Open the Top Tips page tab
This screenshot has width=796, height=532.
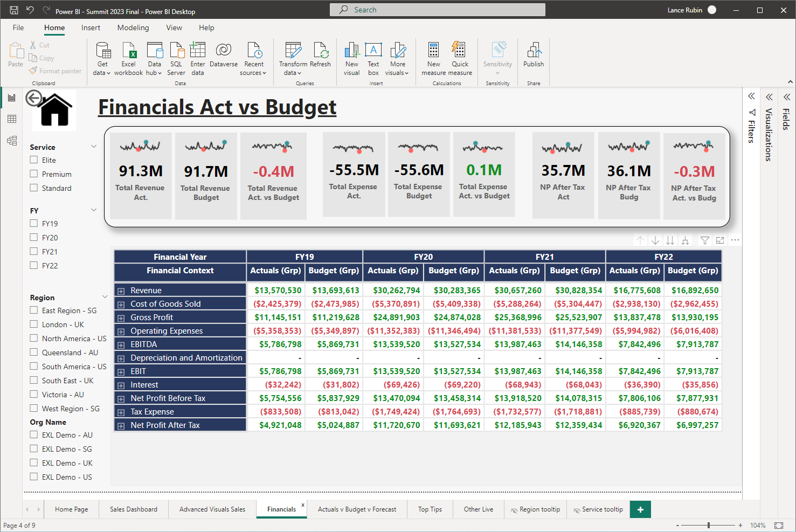[430, 509]
